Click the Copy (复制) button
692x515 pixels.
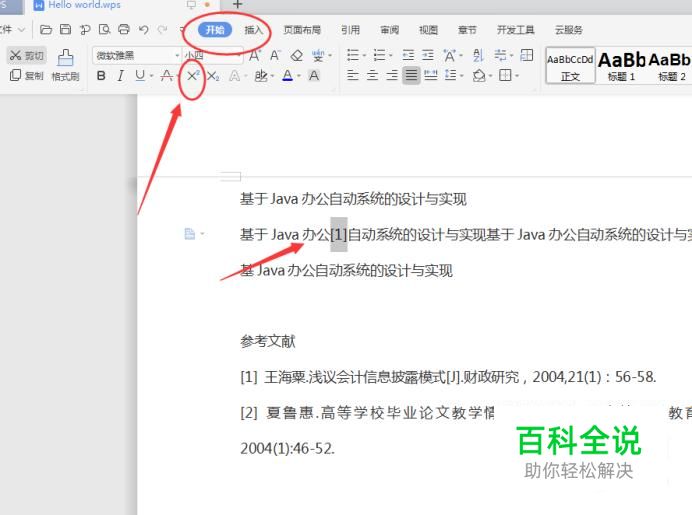(26, 75)
